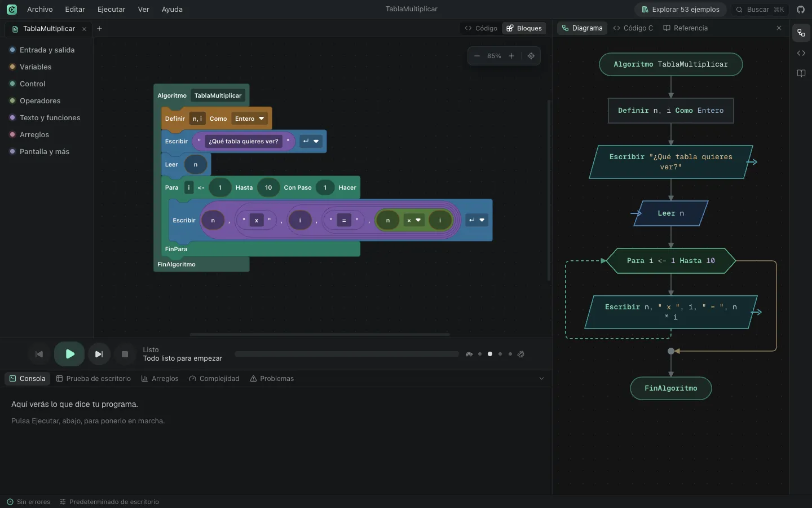The image size is (812, 508).
Task: Click the Buscar search field
Action: tap(760, 10)
